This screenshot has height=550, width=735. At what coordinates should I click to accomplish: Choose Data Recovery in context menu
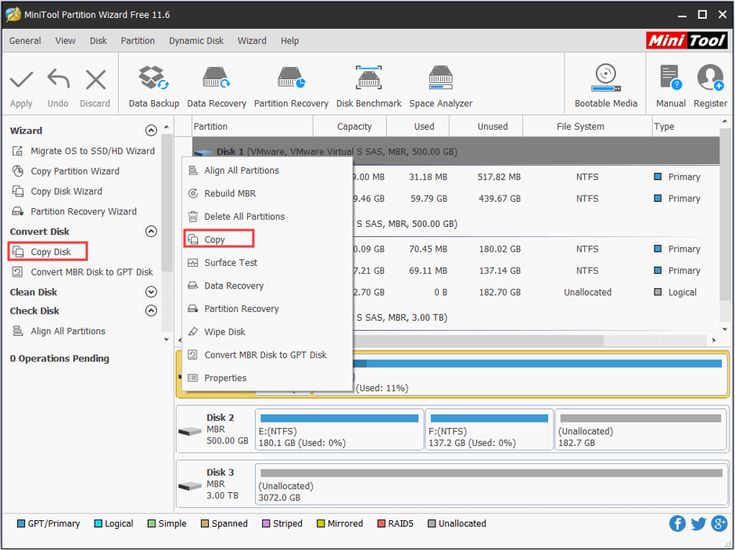pos(267,286)
